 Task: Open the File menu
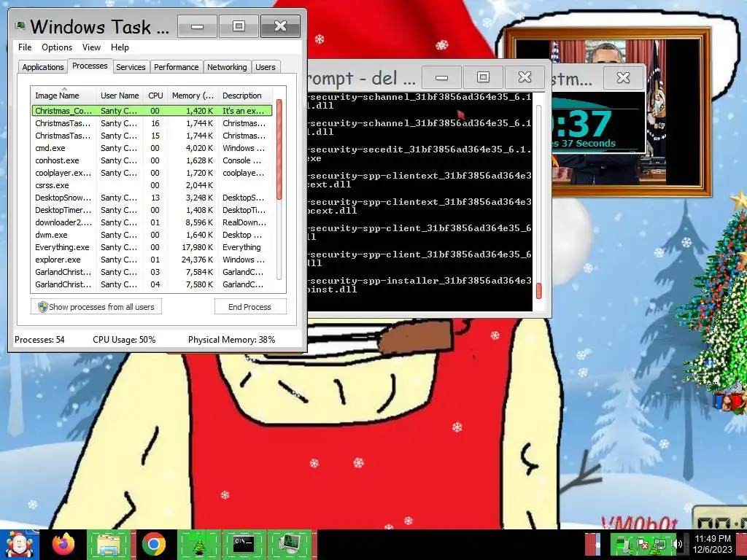coord(25,47)
